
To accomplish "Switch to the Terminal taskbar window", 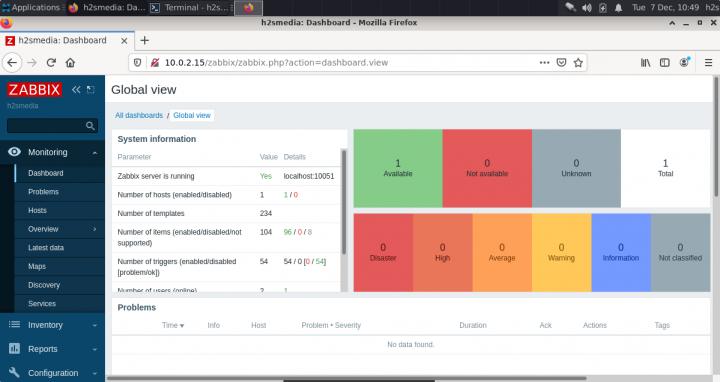I will click(190, 7).
